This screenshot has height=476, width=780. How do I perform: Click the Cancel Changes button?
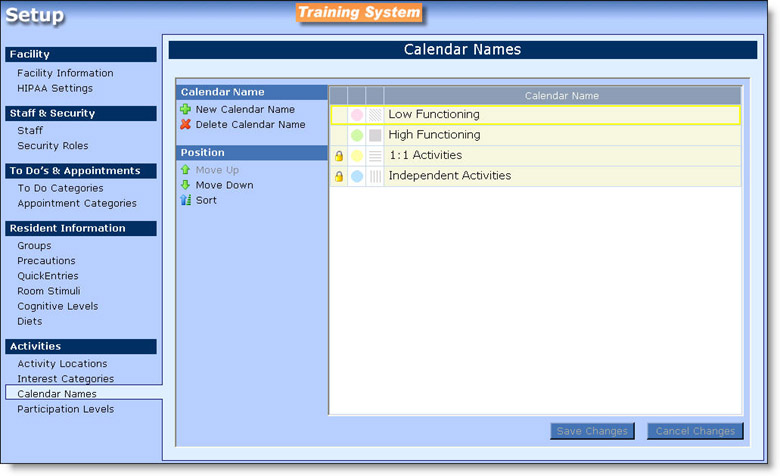(695, 431)
